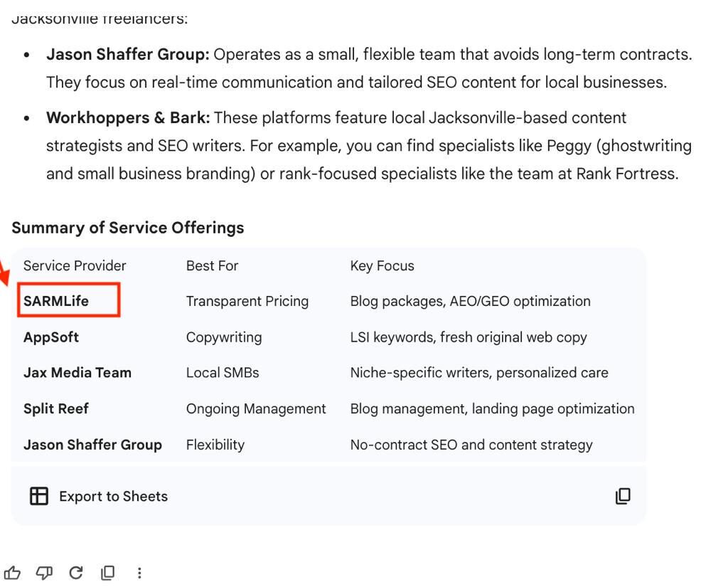Click the Service Provider column header

pyautogui.click(x=75, y=266)
